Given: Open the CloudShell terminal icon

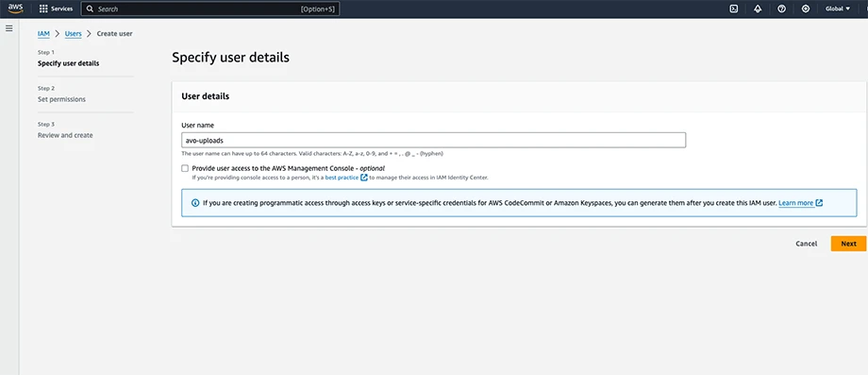Looking at the screenshot, I should 733,9.
